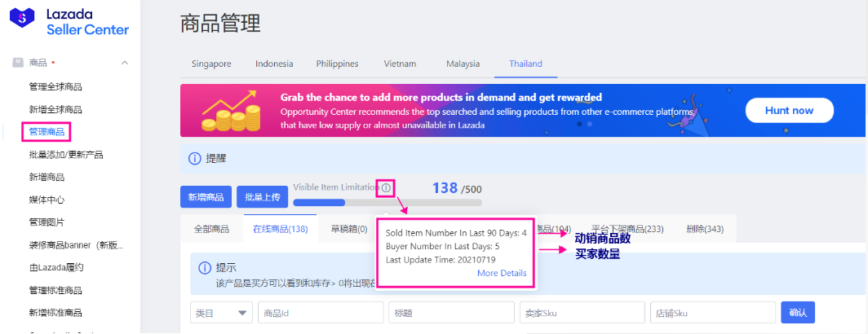Open the 类目 category dropdown
The width and height of the screenshot is (868, 334).
tap(221, 313)
